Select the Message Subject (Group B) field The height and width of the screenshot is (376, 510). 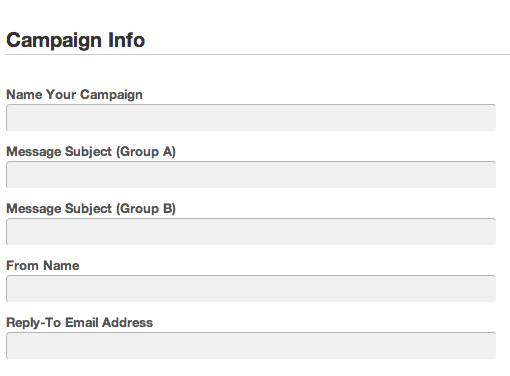[x=251, y=231]
